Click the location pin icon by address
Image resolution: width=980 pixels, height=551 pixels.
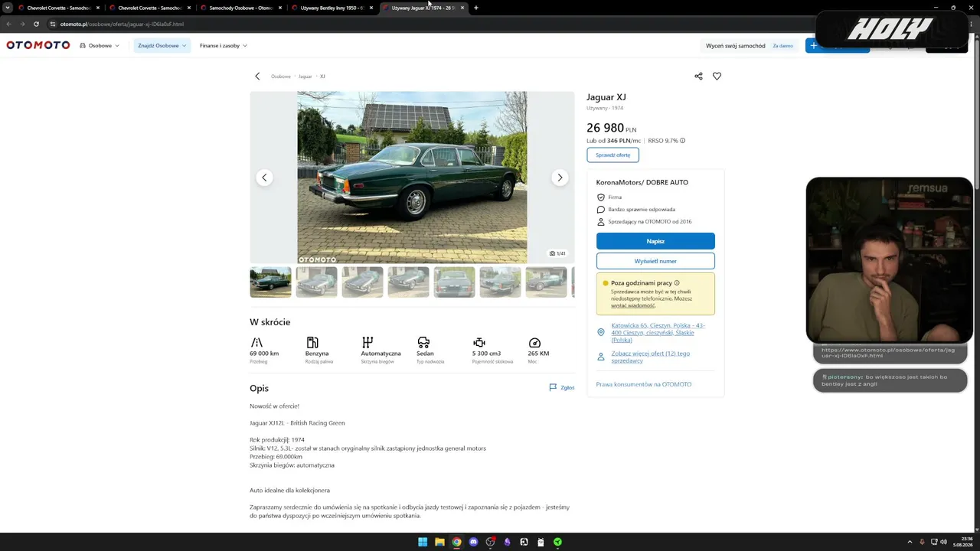pos(601,332)
